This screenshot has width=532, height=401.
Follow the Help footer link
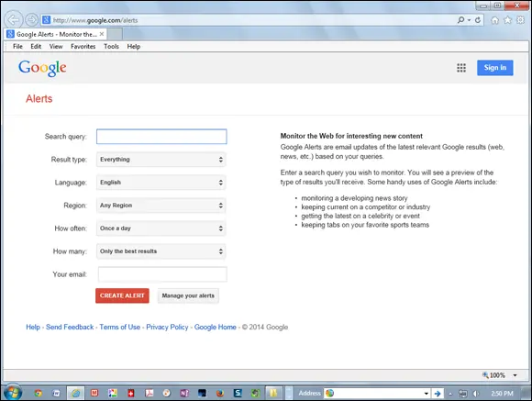[33, 327]
